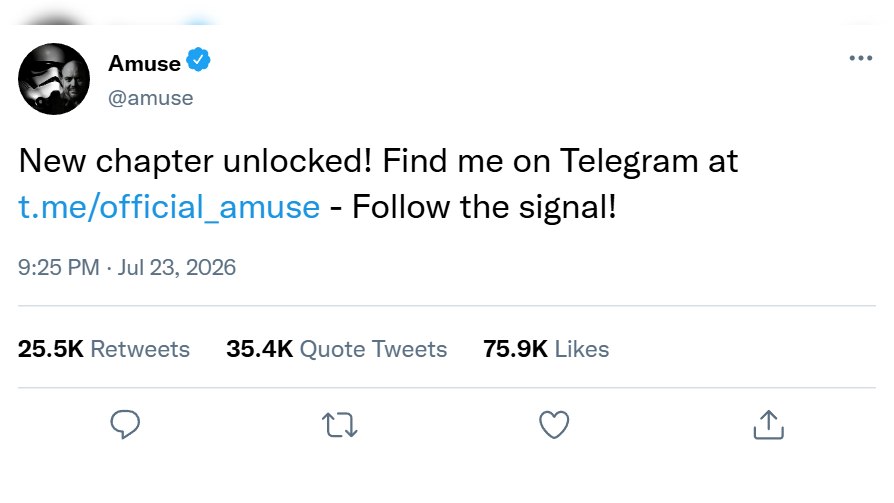Click the word Telegram in the tweet
The width and height of the screenshot is (894, 503).
tap(629, 161)
